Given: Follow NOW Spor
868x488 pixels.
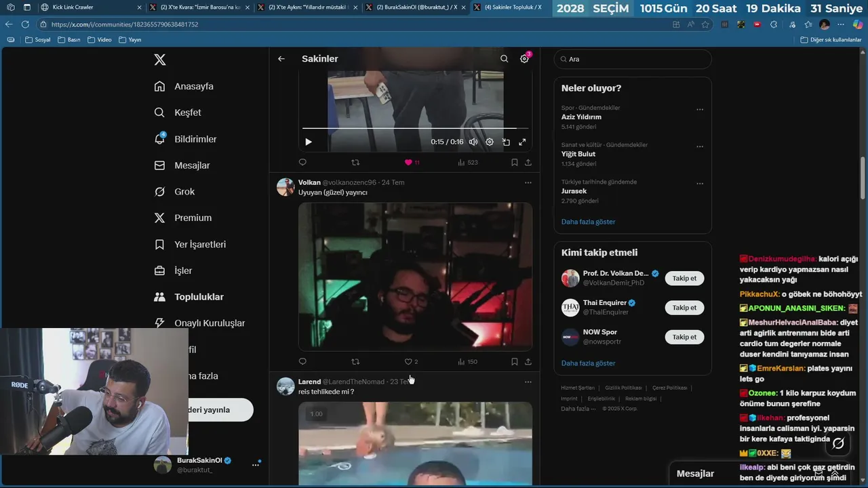Looking at the screenshot, I should click(684, 337).
